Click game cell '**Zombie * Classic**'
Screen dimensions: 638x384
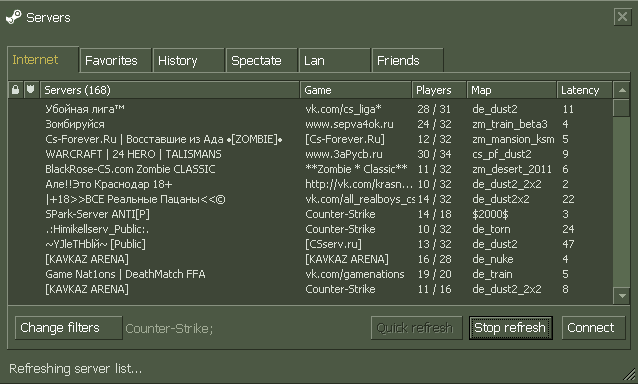[356, 169]
